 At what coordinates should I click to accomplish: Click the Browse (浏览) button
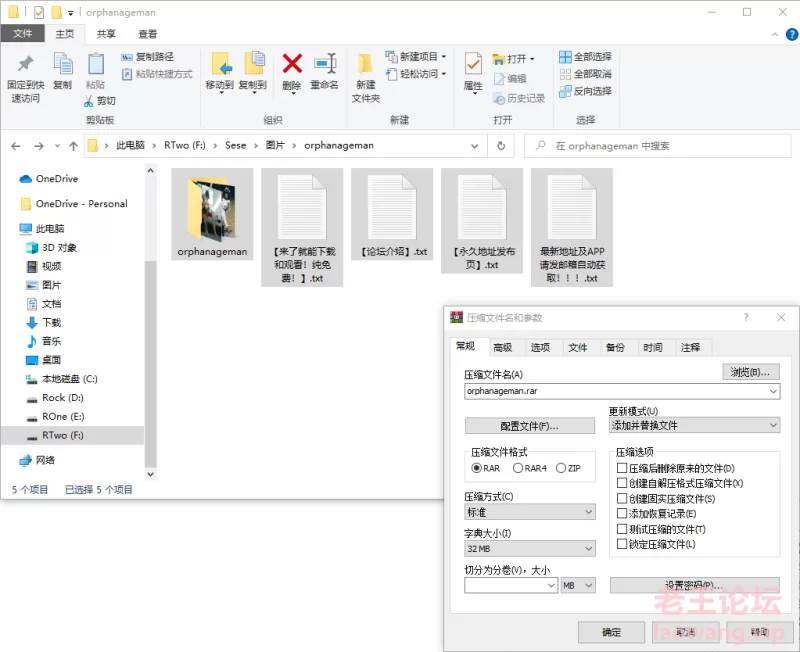coord(751,372)
